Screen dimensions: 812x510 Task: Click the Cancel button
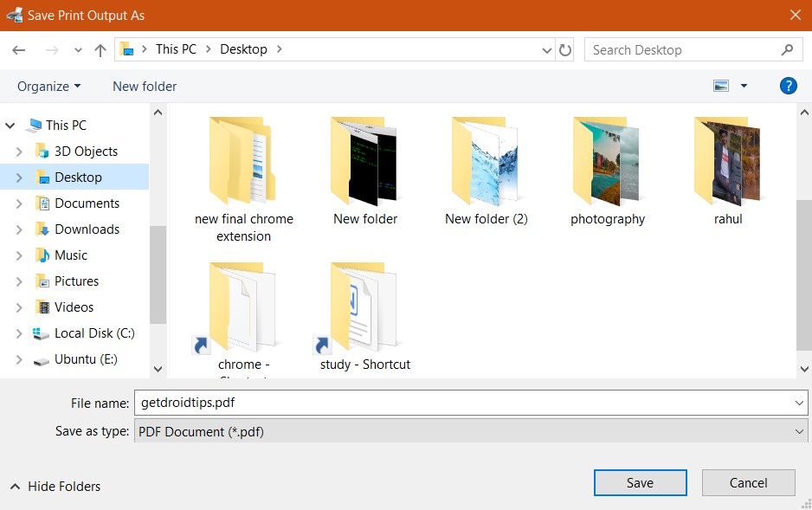tap(748, 482)
